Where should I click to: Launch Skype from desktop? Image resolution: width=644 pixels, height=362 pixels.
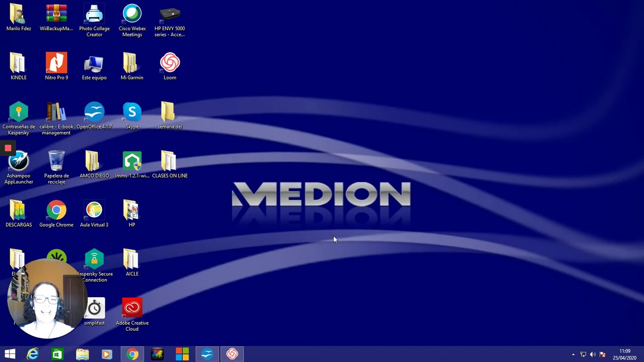click(132, 116)
